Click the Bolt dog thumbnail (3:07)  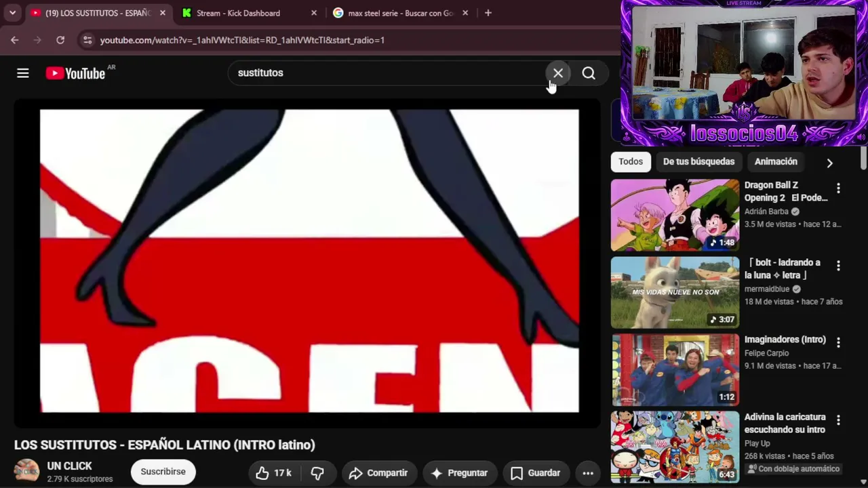tap(675, 292)
